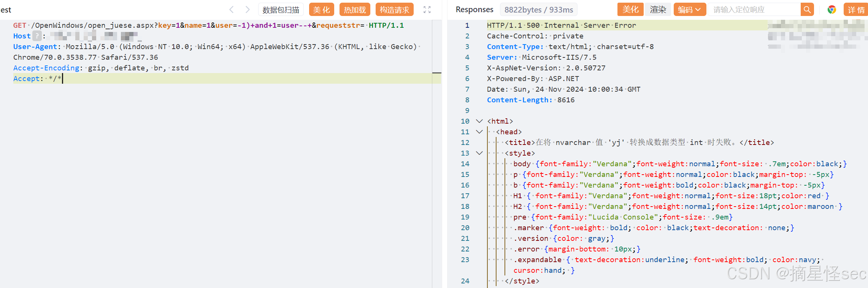Click the H2 CSS rule on line 18
The image size is (868, 288).
pos(678,207)
